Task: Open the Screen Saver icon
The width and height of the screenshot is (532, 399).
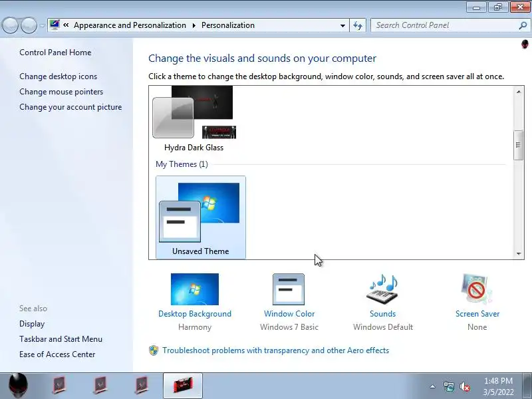Action: pyautogui.click(x=477, y=289)
